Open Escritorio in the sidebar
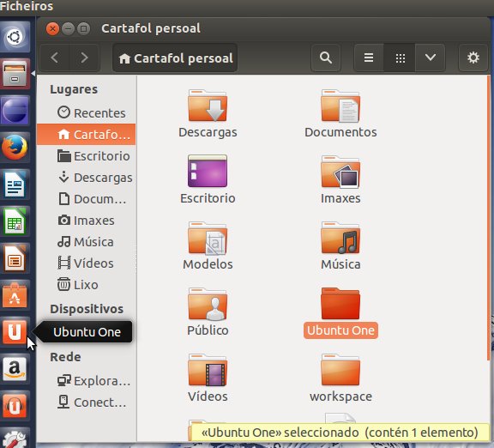The image size is (494, 448). click(x=87, y=155)
